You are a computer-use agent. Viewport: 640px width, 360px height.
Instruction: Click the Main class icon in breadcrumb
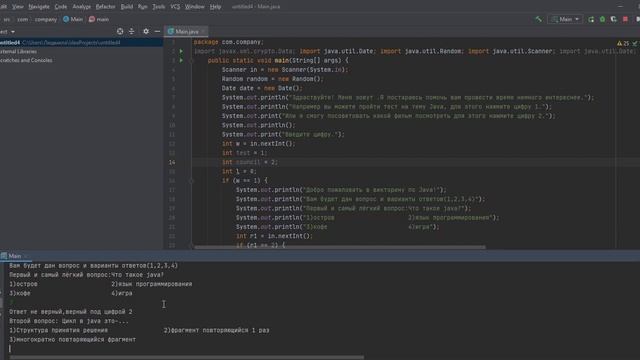66,19
